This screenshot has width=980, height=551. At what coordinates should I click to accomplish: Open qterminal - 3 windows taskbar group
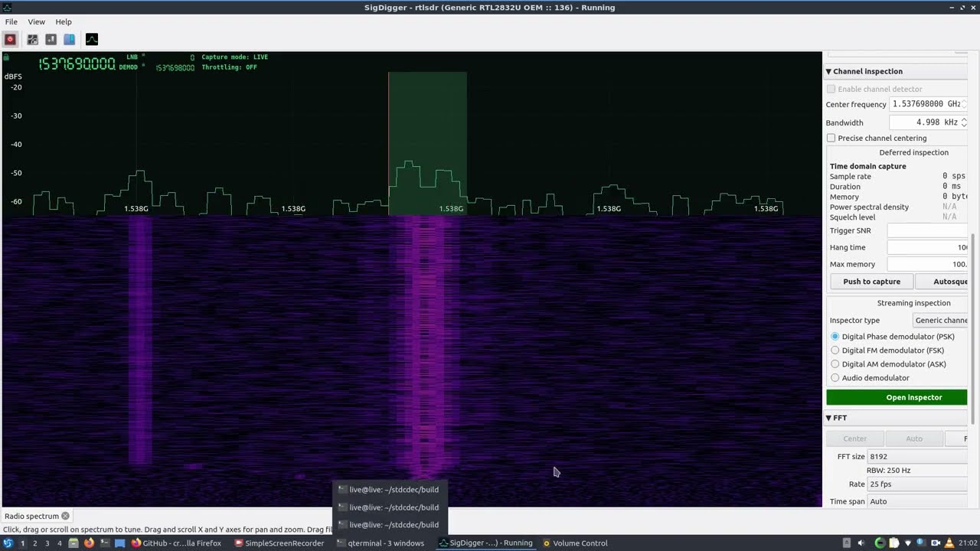(x=381, y=543)
